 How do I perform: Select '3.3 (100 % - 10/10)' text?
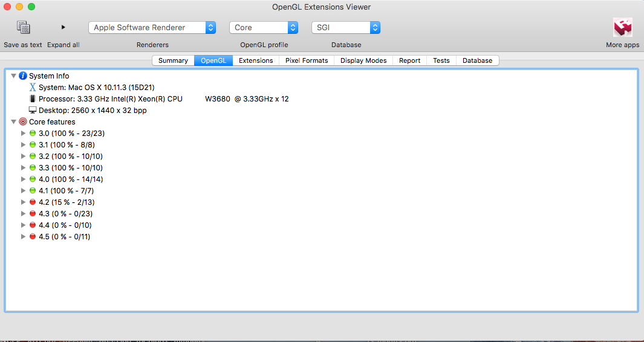pyautogui.click(x=71, y=168)
